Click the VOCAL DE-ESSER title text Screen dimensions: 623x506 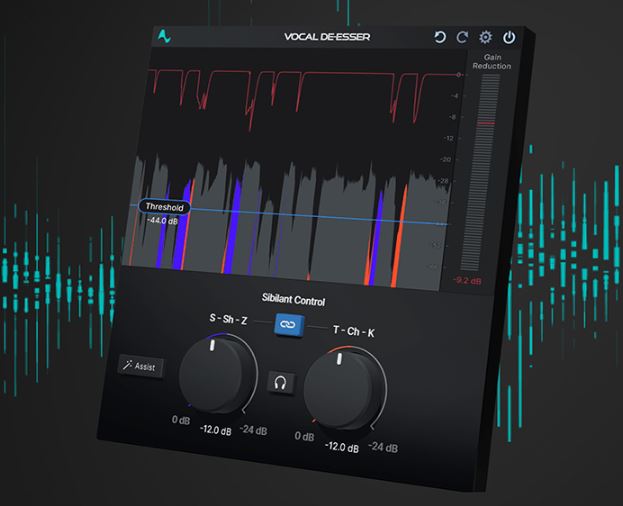[x=323, y=38]
